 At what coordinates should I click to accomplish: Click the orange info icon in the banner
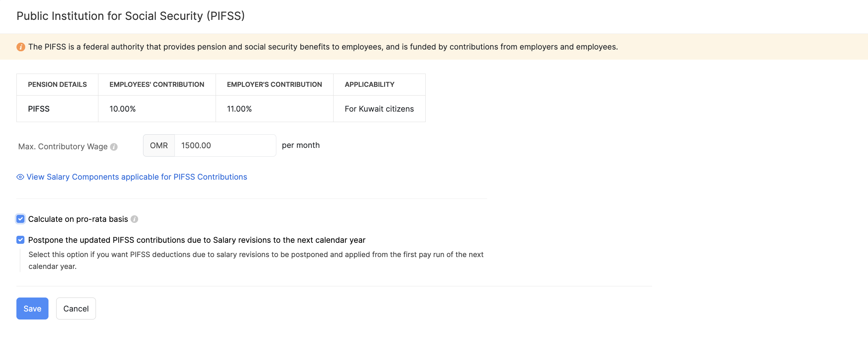pos(21,47)
